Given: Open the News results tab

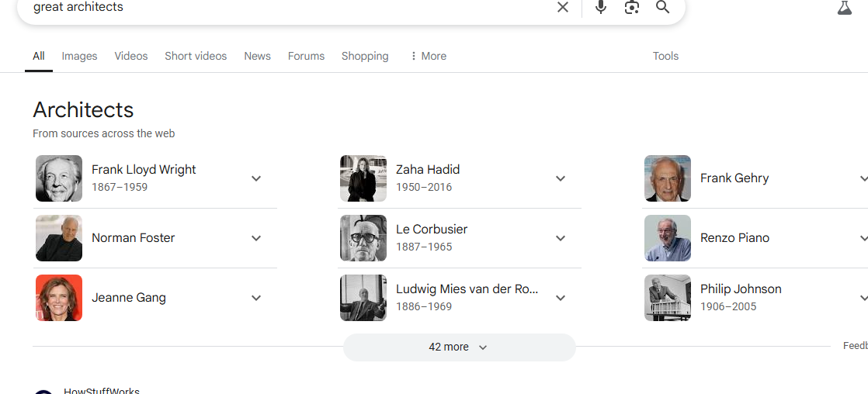Looking at the screenshot, I should tap(258, 56).
